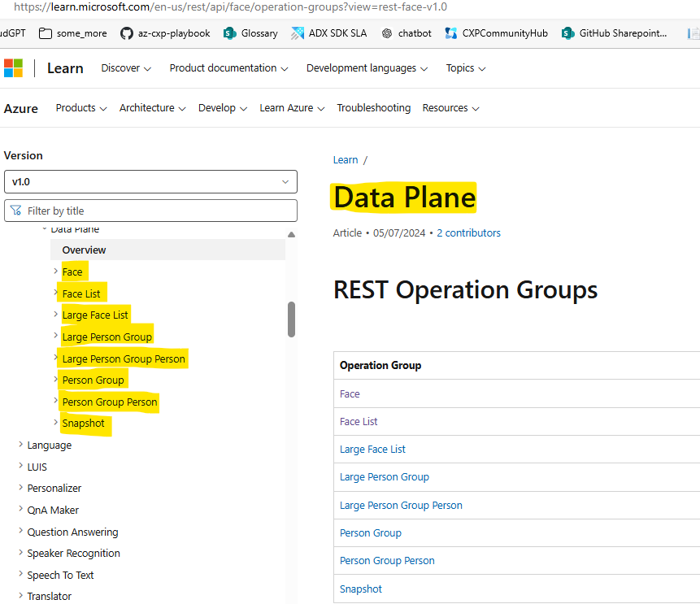
Task: Expand the Face tree item
Action: [x=56, y=271]
